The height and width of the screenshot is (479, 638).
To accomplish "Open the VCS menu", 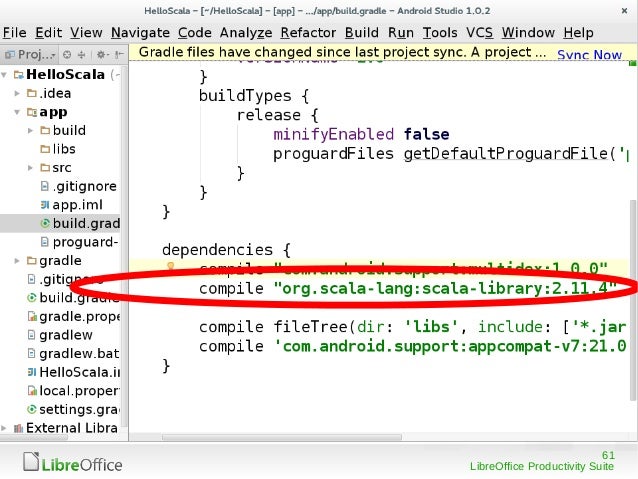I will (x=479, y=33).
